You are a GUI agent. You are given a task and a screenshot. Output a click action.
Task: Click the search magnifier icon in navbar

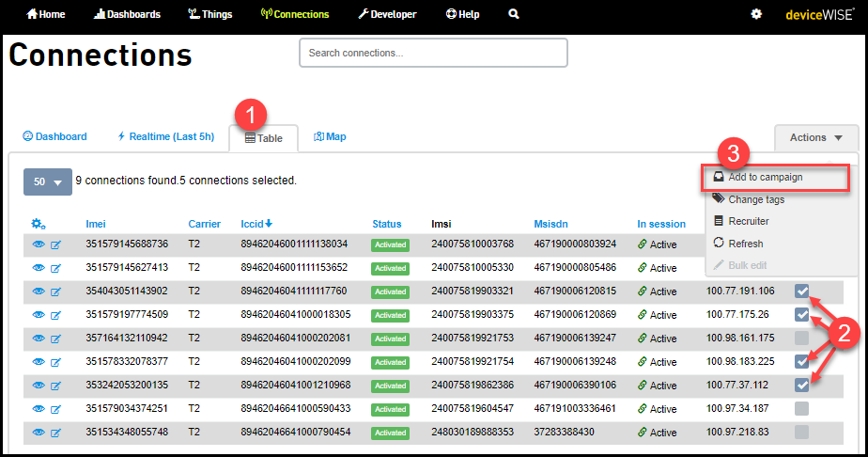point(513,14)
